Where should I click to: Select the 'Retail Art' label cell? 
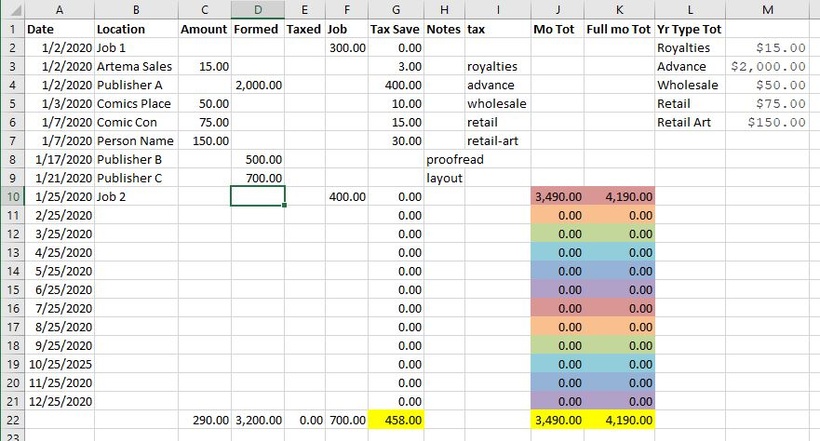690,122
